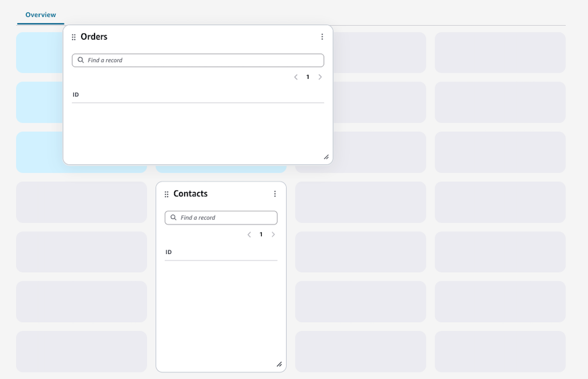Sort by the ID column in Contacts
The width and height of the screenshot is (588, 379).
168,252
